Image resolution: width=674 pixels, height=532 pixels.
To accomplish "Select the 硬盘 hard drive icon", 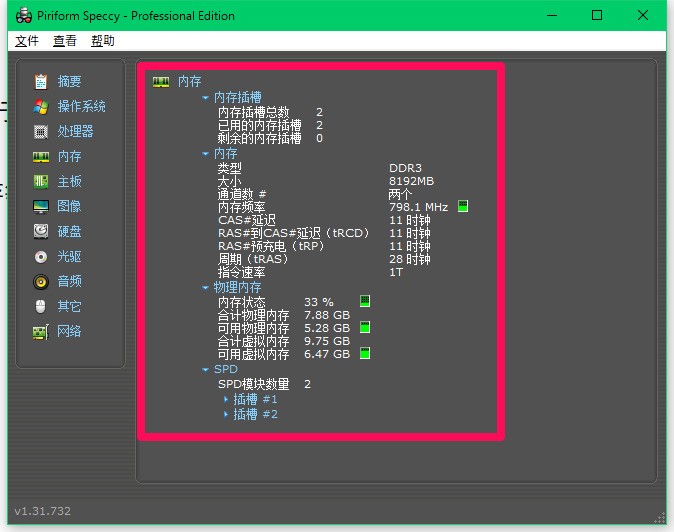I will pyautogui.click(x=41, y=231).
